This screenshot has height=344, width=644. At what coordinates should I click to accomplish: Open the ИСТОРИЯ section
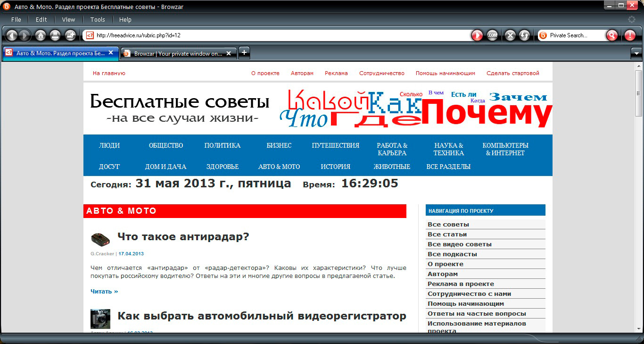click(x=336, y=167)
